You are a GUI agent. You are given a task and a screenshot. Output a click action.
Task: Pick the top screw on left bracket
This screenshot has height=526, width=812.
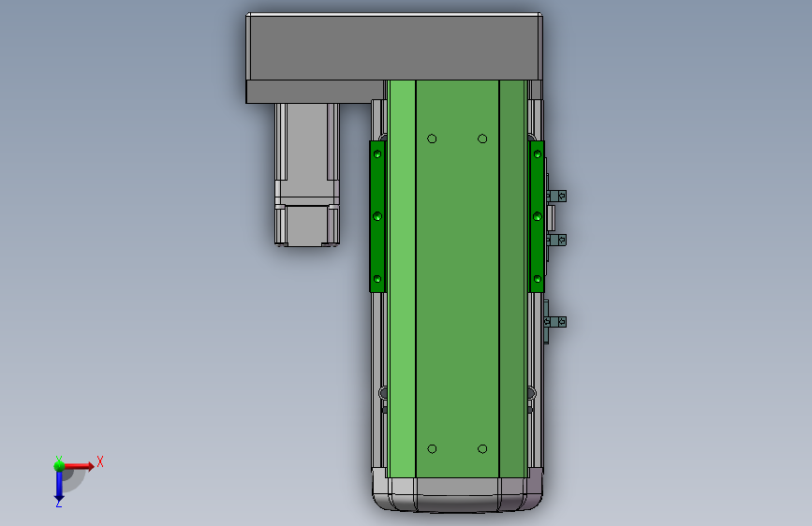377,153
